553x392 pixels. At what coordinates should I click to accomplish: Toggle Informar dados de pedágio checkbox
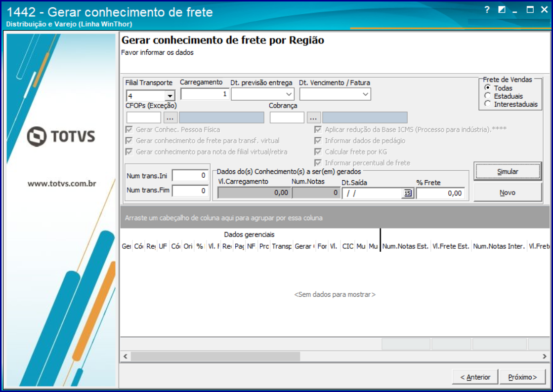[318, 141]
